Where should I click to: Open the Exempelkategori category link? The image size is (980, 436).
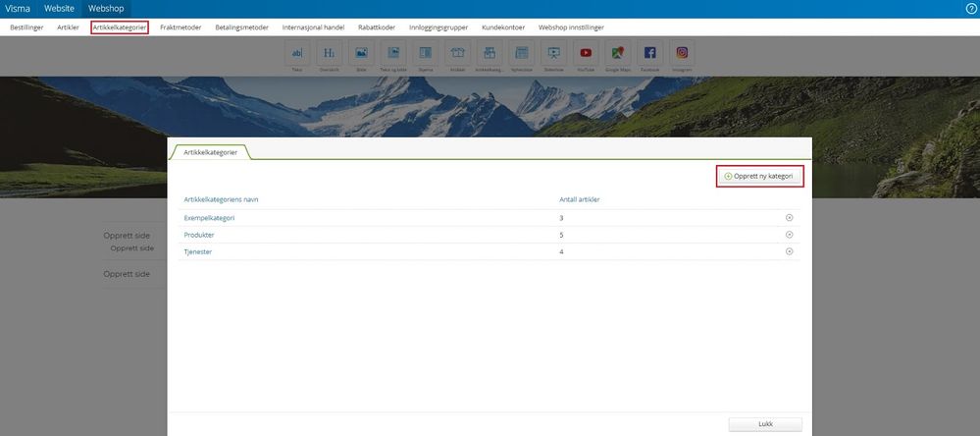click(x=209, y=218)
